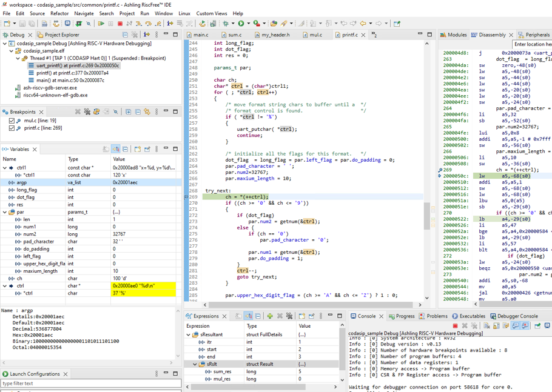Add new expression with green plus icon

pos(270,316)
